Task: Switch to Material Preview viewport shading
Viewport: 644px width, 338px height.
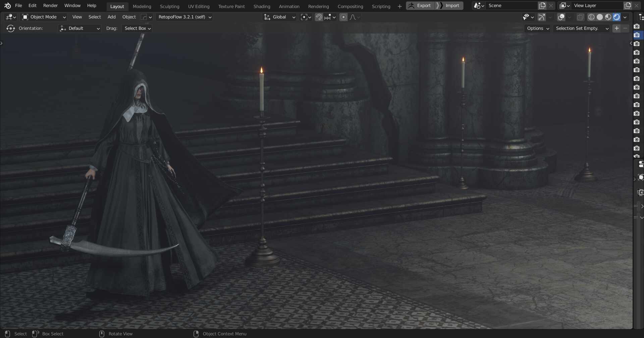Action: [x=608, y=17]
